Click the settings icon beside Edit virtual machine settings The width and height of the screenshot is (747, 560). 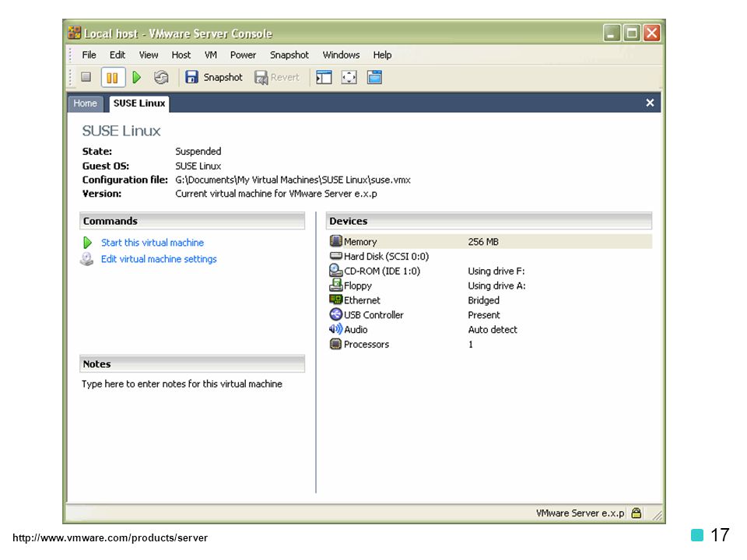[86, 258]
